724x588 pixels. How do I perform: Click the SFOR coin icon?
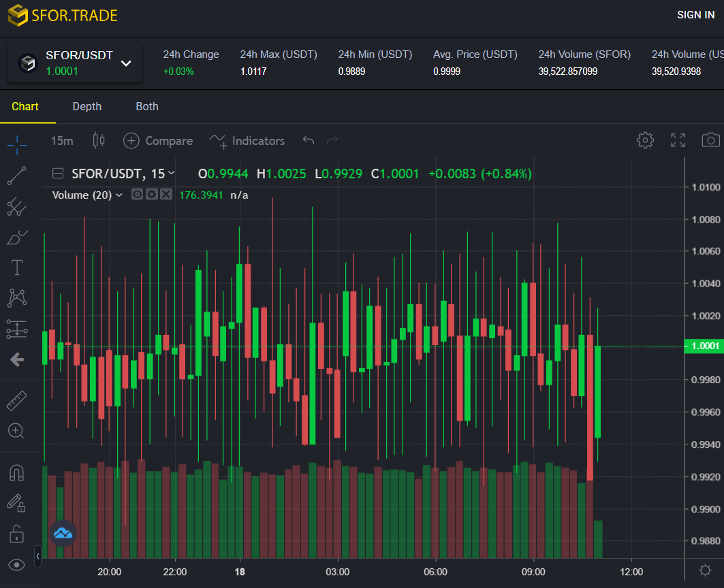click(28, 63)
